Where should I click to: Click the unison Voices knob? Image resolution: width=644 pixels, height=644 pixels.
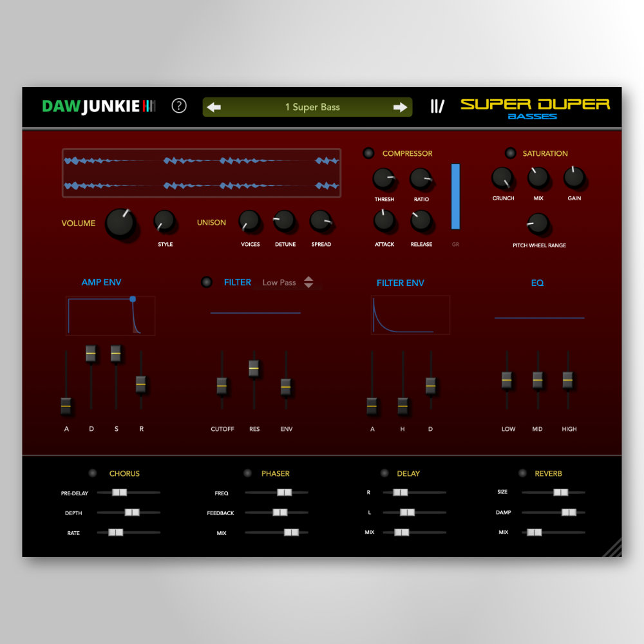249,221
